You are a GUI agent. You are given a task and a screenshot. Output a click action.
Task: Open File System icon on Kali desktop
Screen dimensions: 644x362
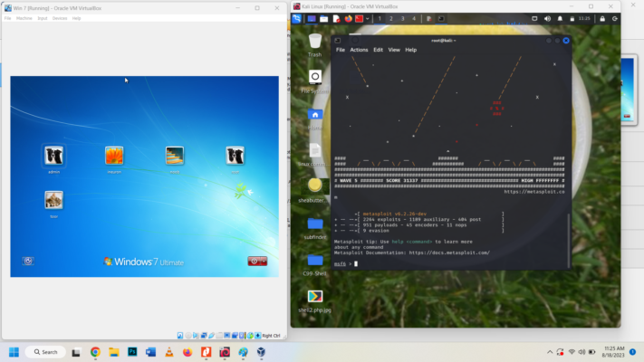point(314,81)
